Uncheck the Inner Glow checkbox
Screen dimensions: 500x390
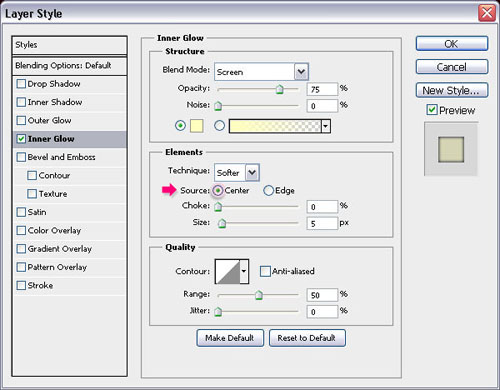(21, 139)
